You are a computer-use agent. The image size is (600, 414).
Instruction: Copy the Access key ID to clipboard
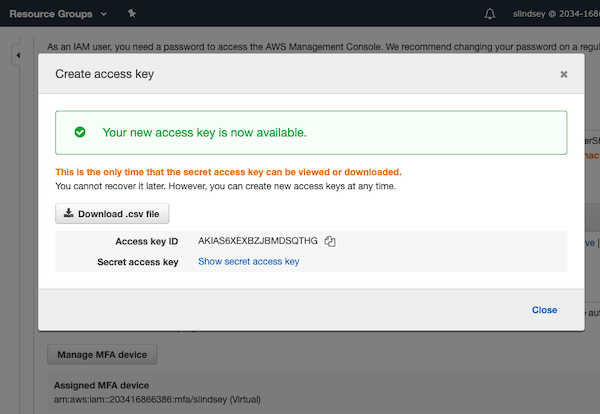[330, 241]
